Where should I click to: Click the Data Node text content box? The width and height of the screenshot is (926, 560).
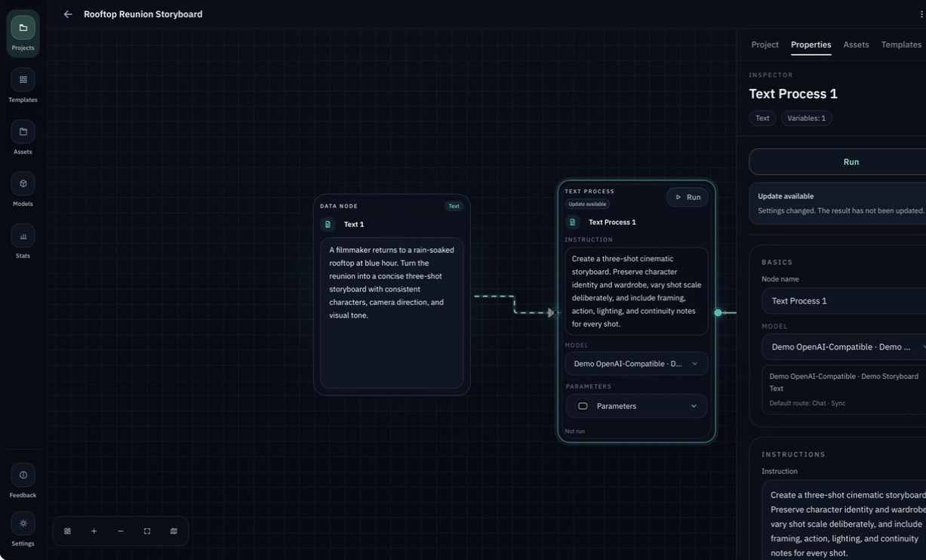point(392,312)
